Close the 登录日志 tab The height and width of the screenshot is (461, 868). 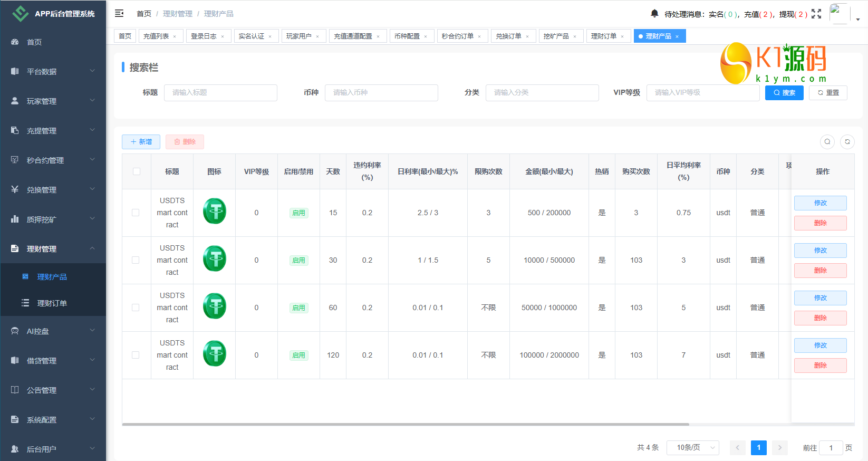click(x=223, y=36)
